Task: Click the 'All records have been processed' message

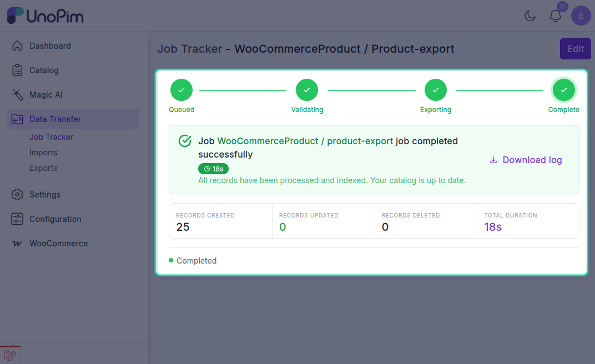Action: 332,180
